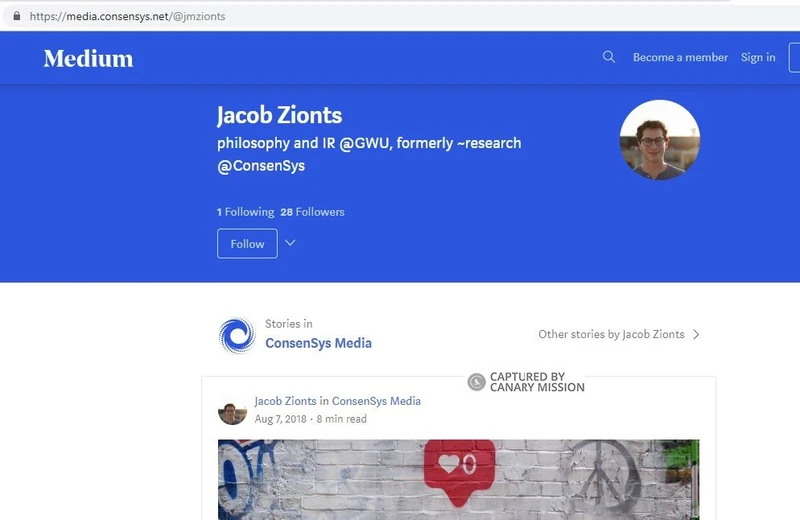Open the Medium logo homepage link

pyautogui.click(x=88, y=58)
